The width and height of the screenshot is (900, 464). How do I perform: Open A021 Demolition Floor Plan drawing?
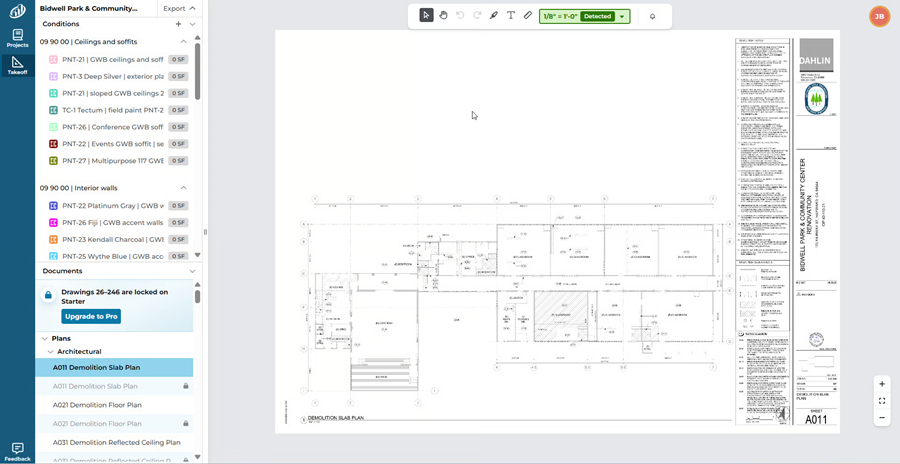(x=114, y=405)
